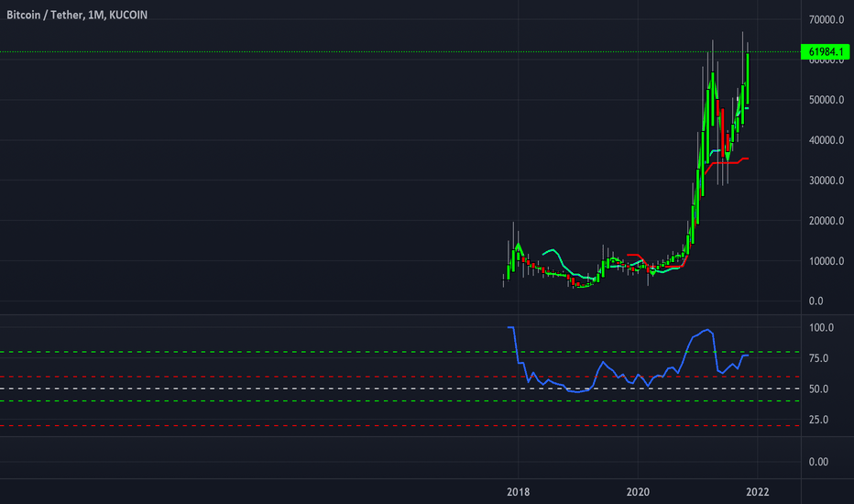This screenshot has width=854, height=504.
Task: Click the 100.0 indicator axis label
Action: coord(821,327)
